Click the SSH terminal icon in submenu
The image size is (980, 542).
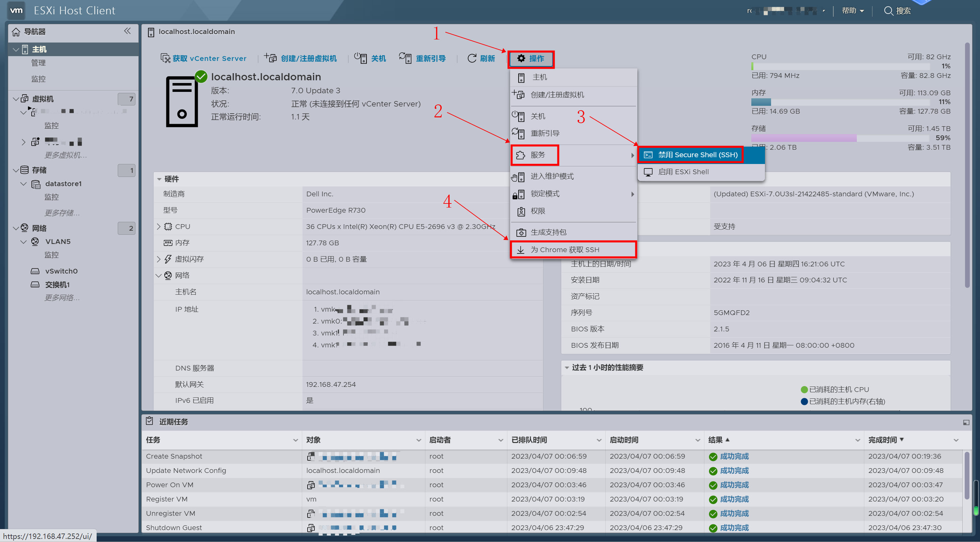click(648, 155)
